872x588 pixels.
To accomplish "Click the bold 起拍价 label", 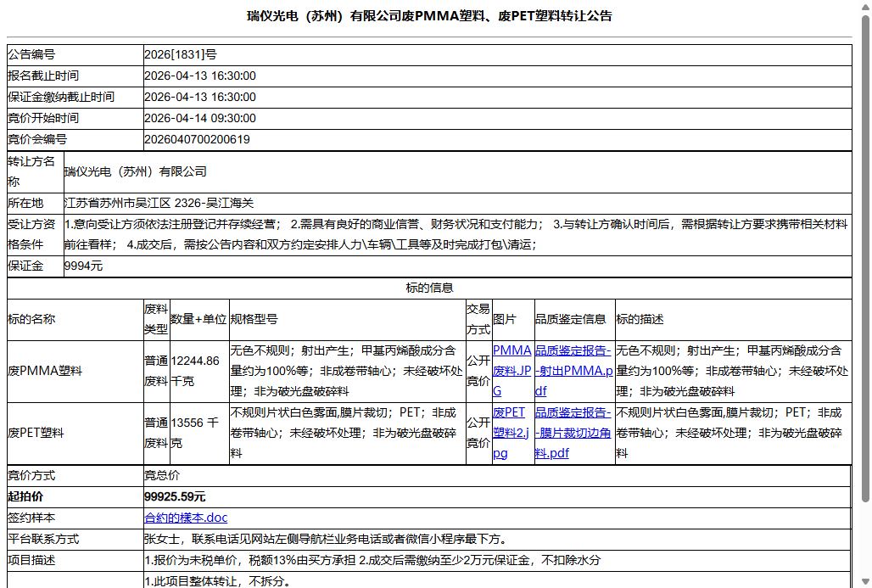I will tap(25, 496).
